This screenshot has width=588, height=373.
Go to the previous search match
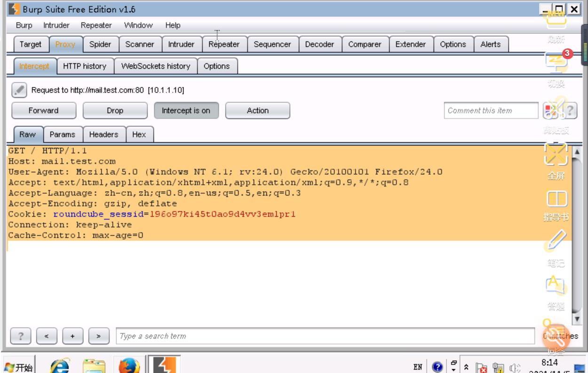tap(46, 336)
